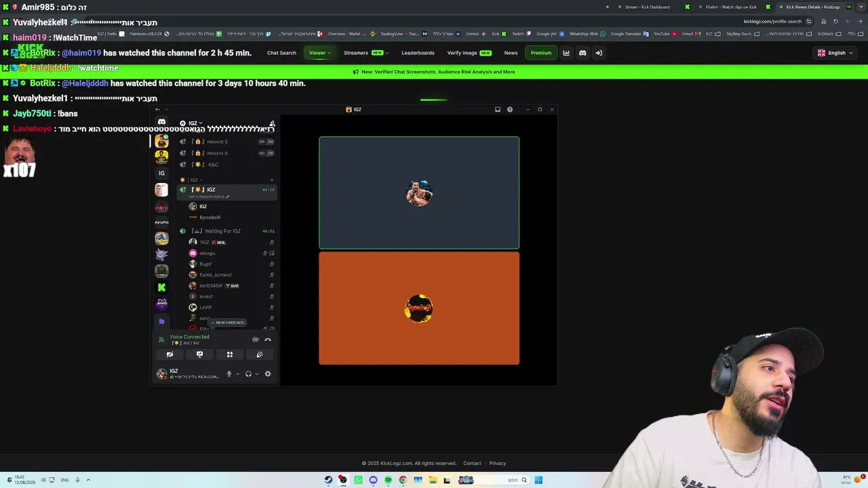Open the folder icon in Discord server list
The image size is (868, 488).
point(161,321)
